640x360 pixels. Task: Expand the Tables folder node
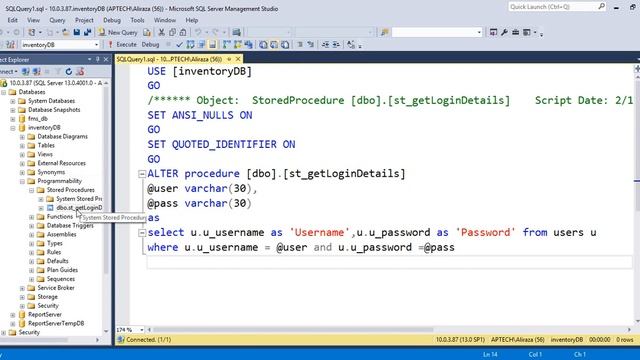point(22,146)
